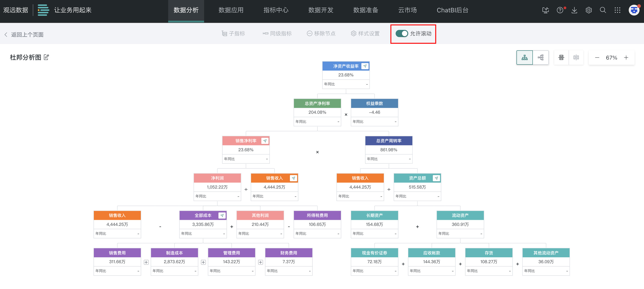
Task: Decrease zoom with the minus button
Action: coord(597,58)
